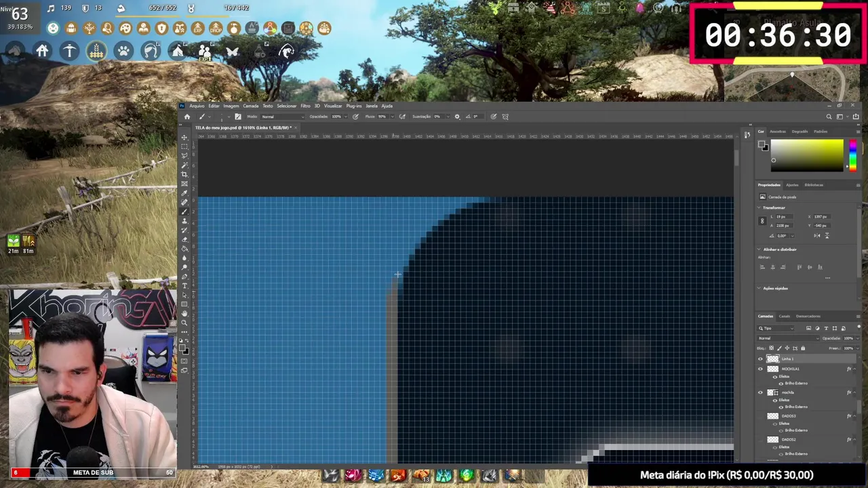Flip horizontally in Properties panel

point(817,235)
